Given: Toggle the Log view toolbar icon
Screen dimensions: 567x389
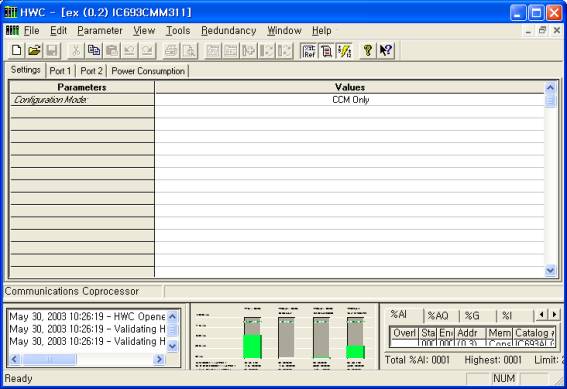Looking at the screenshot, I should tap(327, 51).
